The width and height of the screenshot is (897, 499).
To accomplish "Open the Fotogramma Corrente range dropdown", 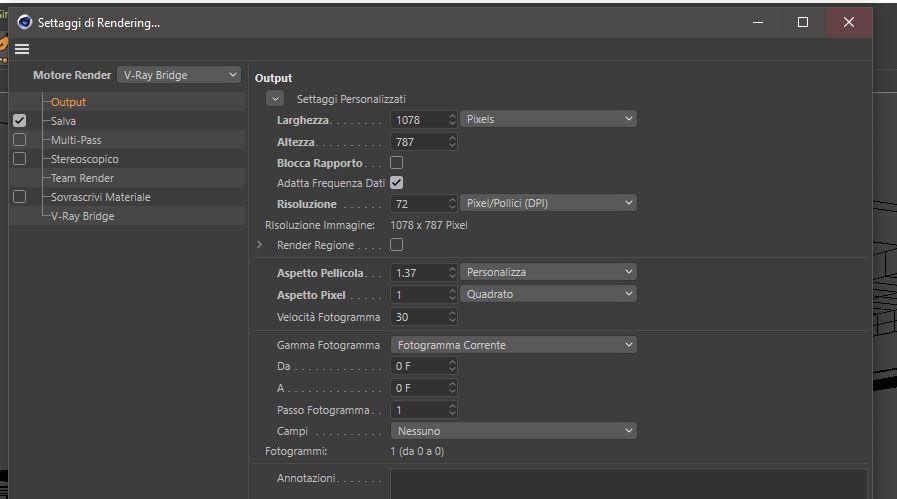I will point(514,345).
